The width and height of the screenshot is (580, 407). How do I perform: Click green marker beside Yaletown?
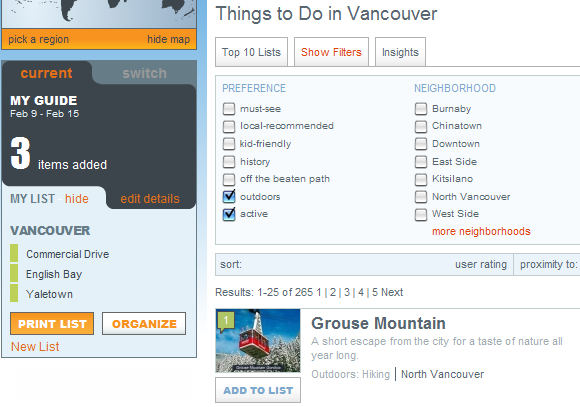click(14, 293)
